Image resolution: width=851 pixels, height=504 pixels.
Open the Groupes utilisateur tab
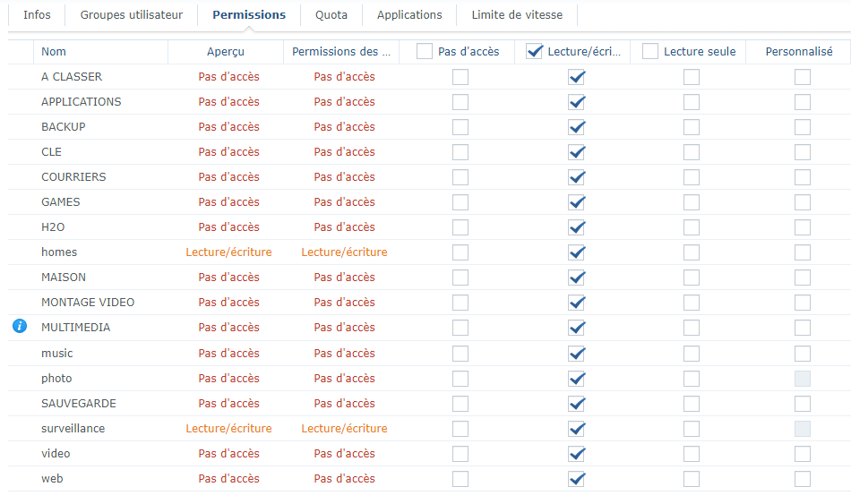(x=132, y=15)
